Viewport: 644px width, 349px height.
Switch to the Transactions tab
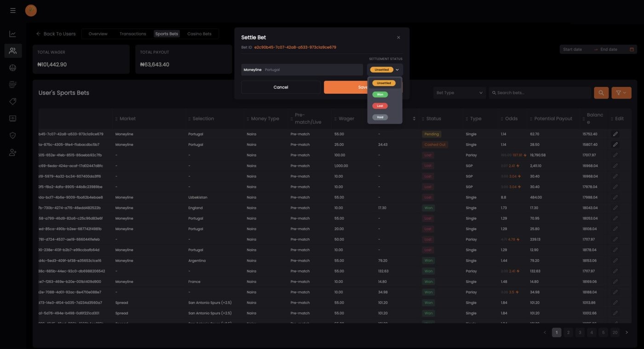point(132,34)
